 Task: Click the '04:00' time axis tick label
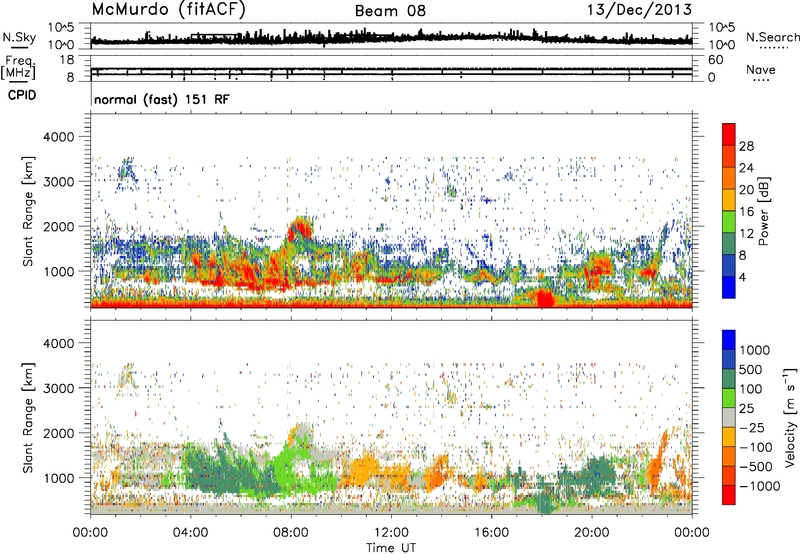pyautogui.click(x=190, y=533)
